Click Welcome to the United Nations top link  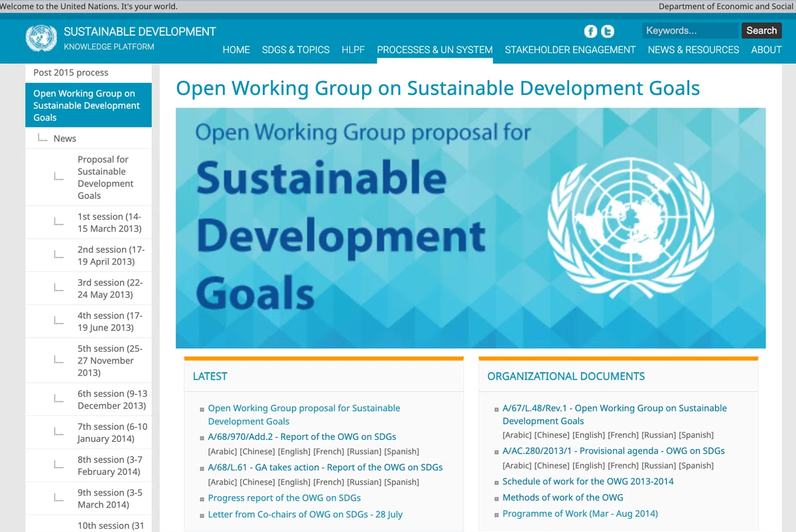pyautogui.click(x=89, y=7)
